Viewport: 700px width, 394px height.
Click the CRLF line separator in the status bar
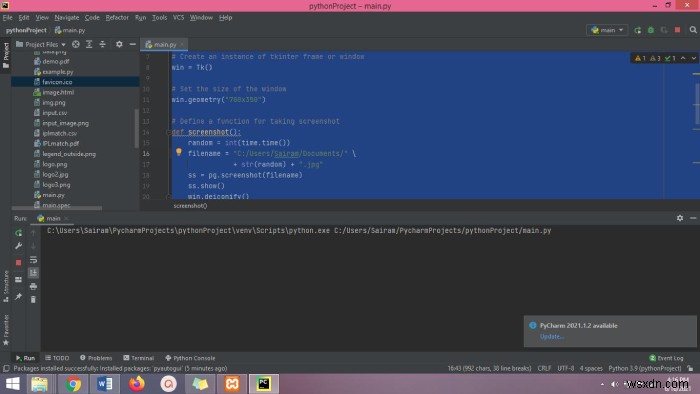pyautogui.click(x=544, y=368)
